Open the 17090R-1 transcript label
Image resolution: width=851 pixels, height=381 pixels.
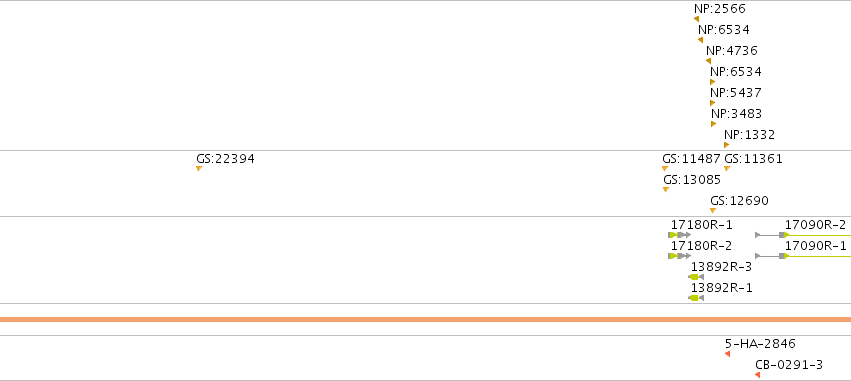815,245
